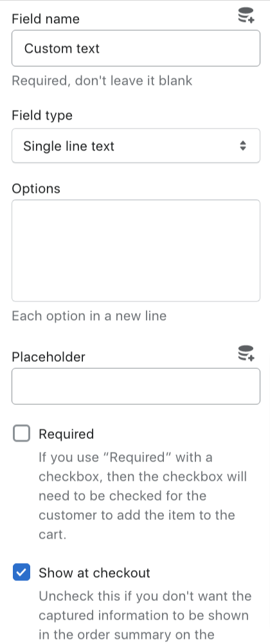Viewport: 270px width, 644px height.
Task: Open the Field type dropdown showing Single line text
Action: (x=136, y=146)
